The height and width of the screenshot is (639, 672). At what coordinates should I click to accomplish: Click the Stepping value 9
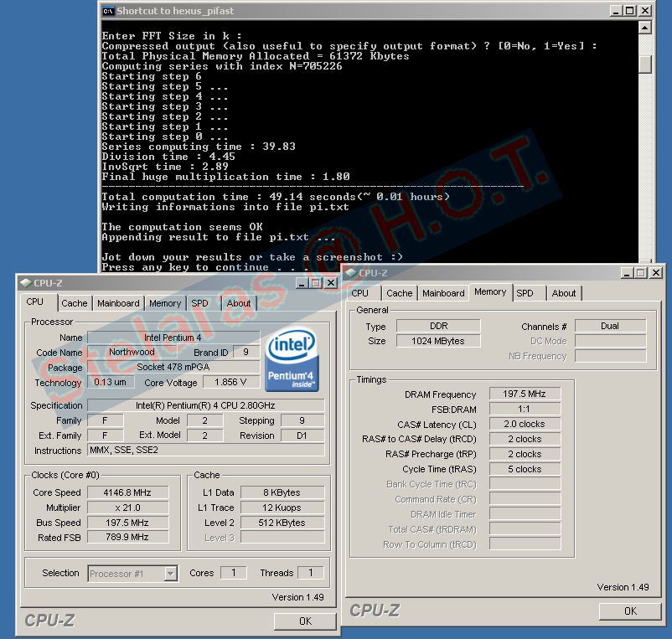302,420
